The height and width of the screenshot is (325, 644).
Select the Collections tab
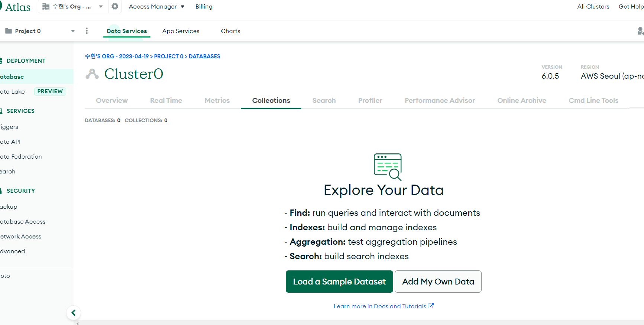(271, 100)
